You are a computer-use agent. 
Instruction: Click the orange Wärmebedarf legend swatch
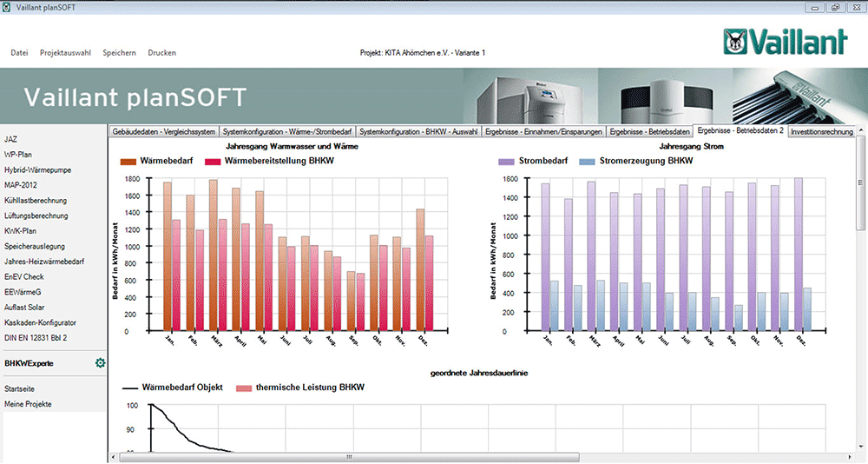(x=128, y=162)
